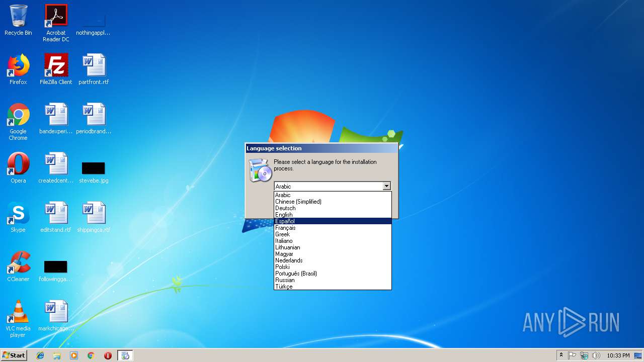
Task: Open Opera from the taskbar
Action: 108,355
